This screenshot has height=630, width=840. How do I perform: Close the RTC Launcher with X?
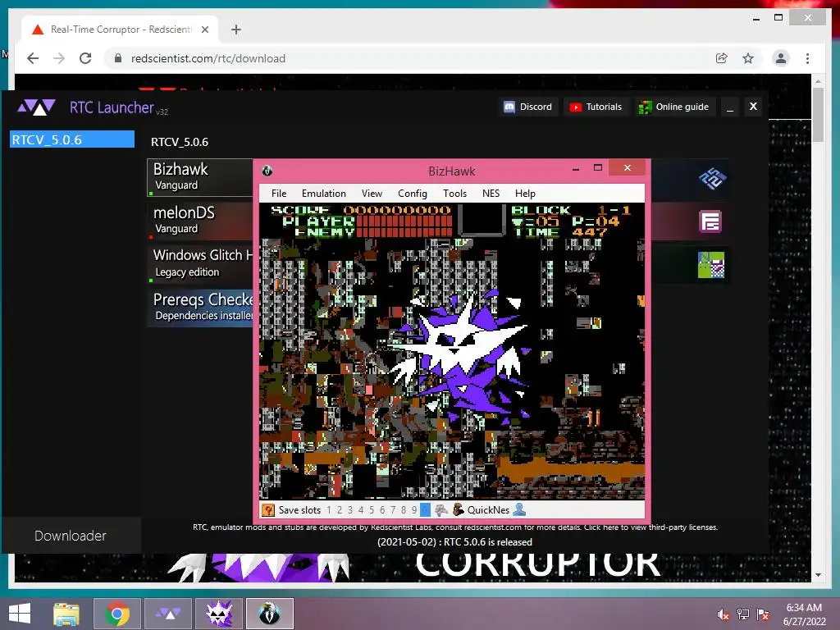753,107
